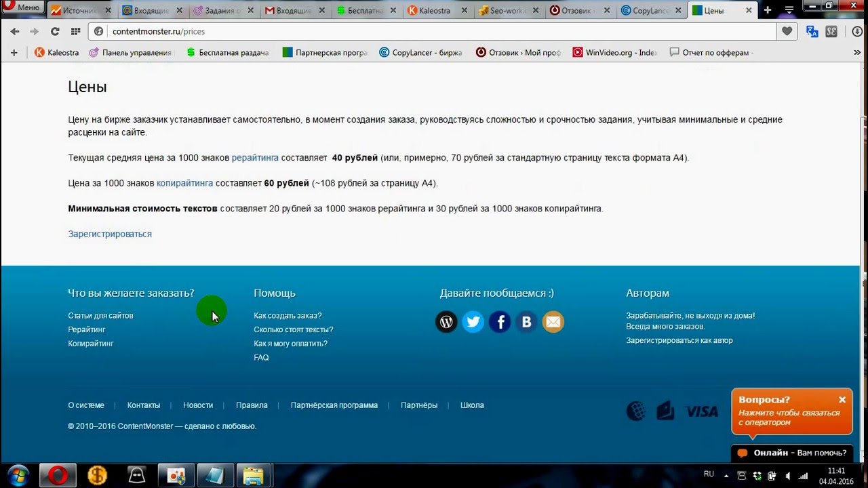Click the heart bookmark icon in address bar
868x488 pixels.
point(787,31)
